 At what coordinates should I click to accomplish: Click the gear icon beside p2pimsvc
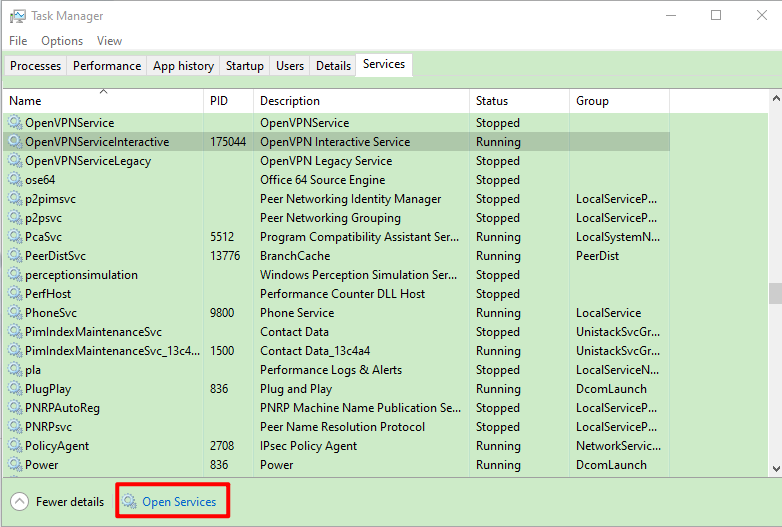tap(15, 198)
